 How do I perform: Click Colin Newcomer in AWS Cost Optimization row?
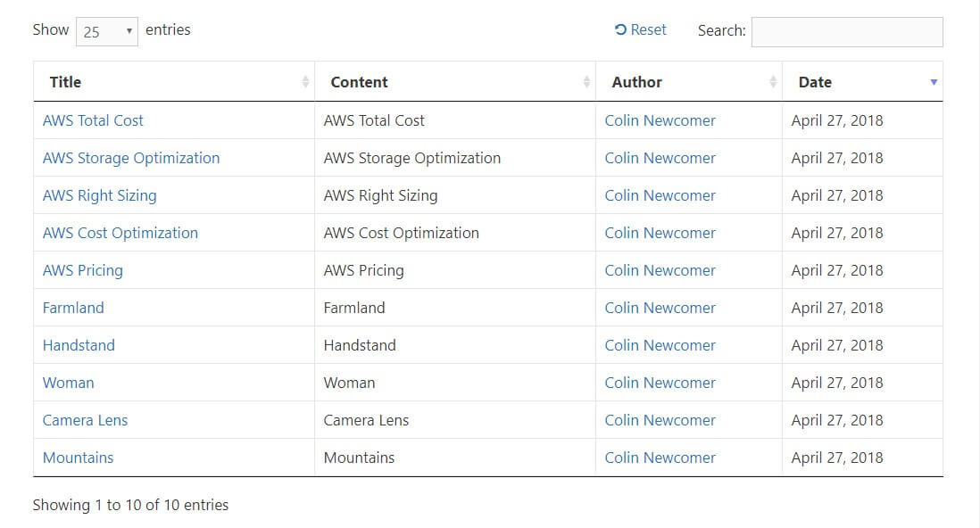click(x=660, y=233)
